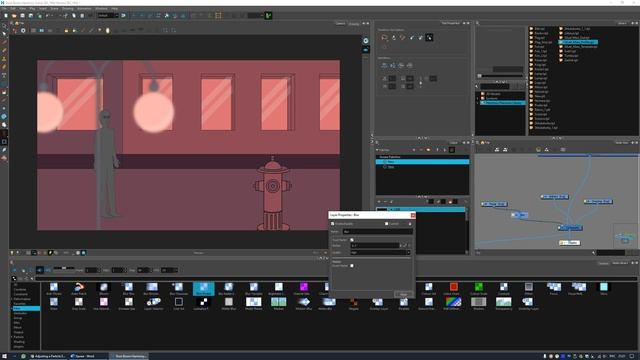Open the Drawing menu
This screenshot has width=640, height=360.
[68, 9]
